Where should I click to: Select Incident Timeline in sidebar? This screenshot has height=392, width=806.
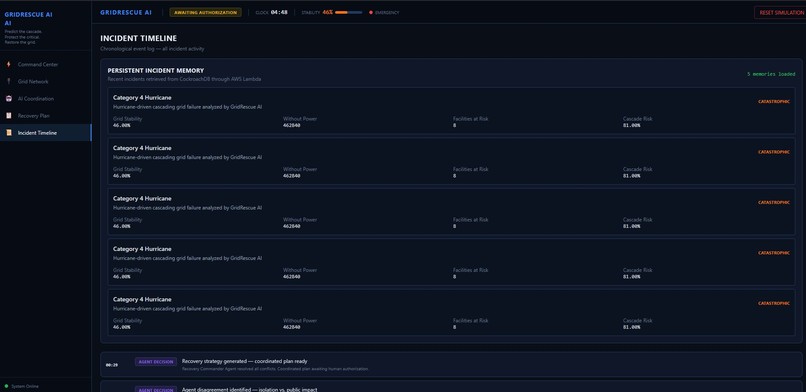click(x=46, y=133)
